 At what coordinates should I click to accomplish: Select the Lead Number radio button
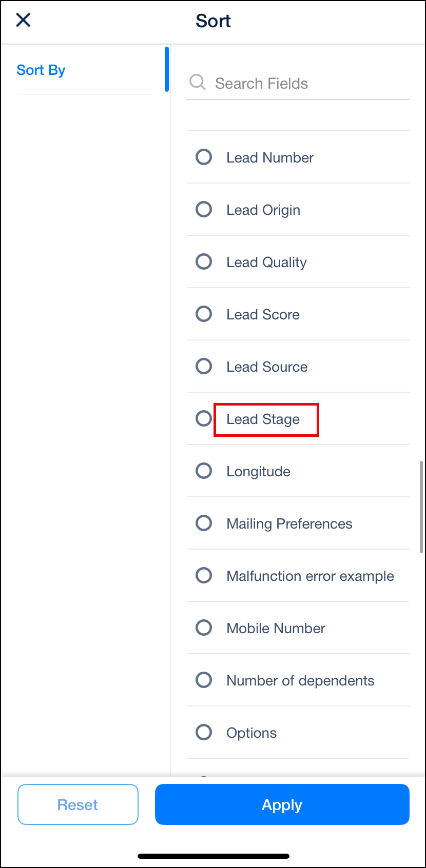(204, 157)
